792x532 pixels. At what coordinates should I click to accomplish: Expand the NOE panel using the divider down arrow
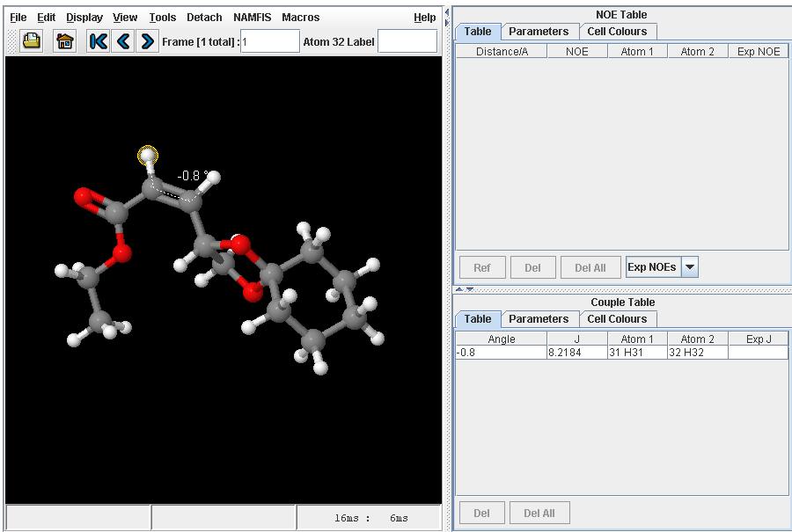click(x=469, y=289)
